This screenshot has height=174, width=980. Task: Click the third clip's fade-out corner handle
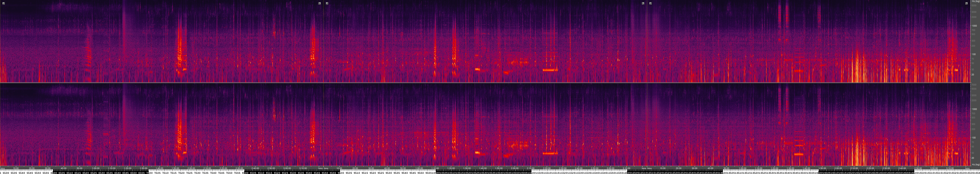click(x=966, y=3)
